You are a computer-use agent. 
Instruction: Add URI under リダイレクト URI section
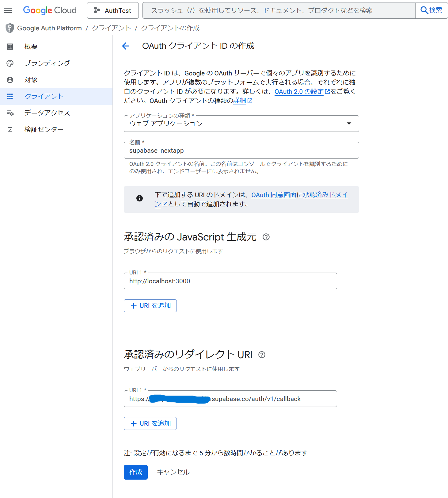[150, 423]
